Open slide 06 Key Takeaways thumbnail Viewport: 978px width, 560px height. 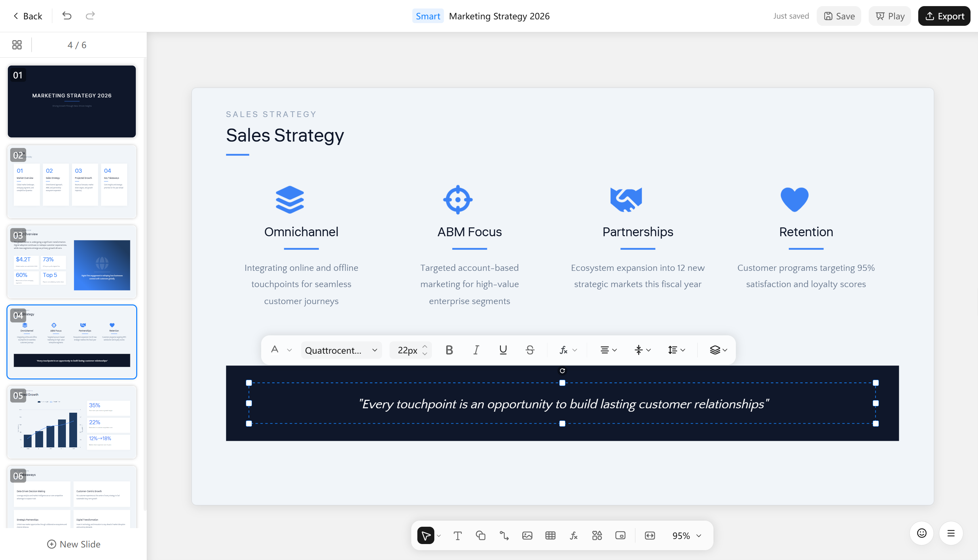pyautogui.click(x=72, y=497)
